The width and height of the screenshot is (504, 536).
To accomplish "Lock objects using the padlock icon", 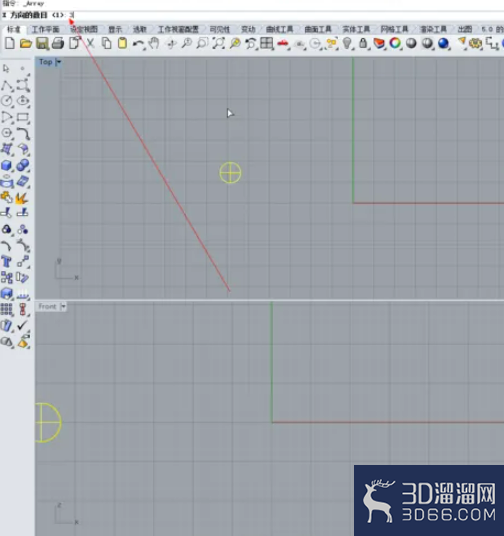I will (x=363, y=43).
